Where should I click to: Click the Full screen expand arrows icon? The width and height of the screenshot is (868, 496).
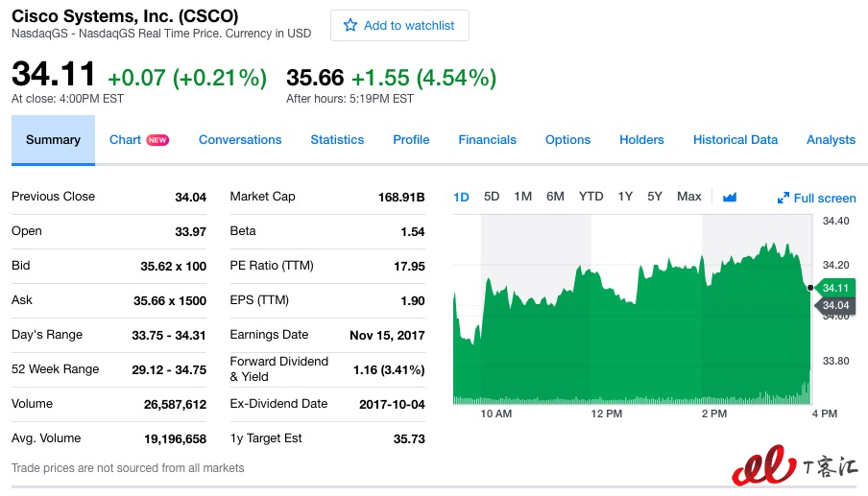tap(784, 198)
